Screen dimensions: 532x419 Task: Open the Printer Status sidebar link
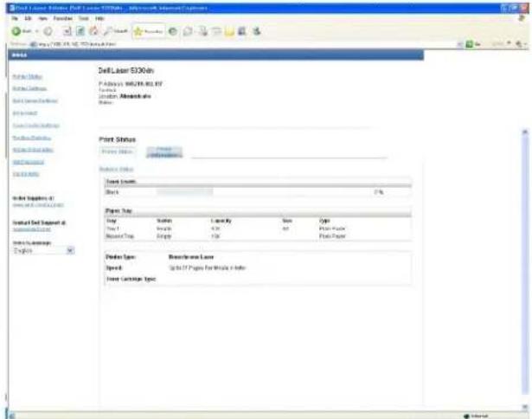tap(27, 76)
